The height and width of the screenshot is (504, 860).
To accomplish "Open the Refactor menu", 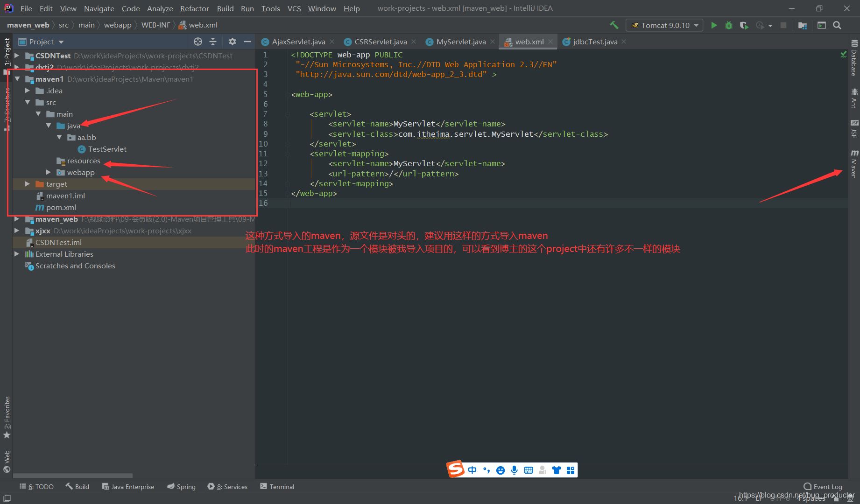I will (194, 8).
